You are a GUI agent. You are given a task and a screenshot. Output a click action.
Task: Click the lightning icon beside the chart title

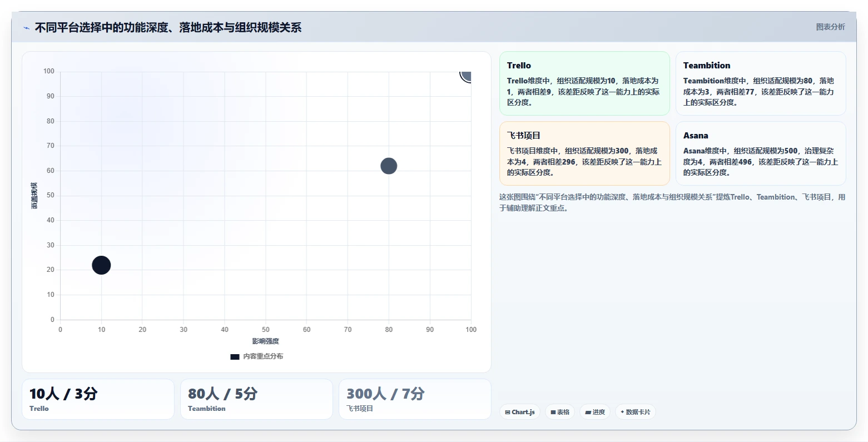26,28
